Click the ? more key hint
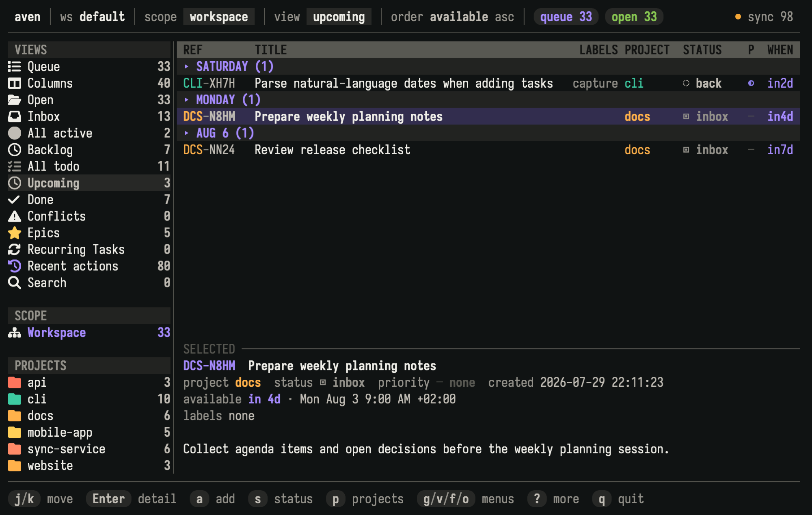The width and height of the screenshot is (812, 515). [553, 499]
